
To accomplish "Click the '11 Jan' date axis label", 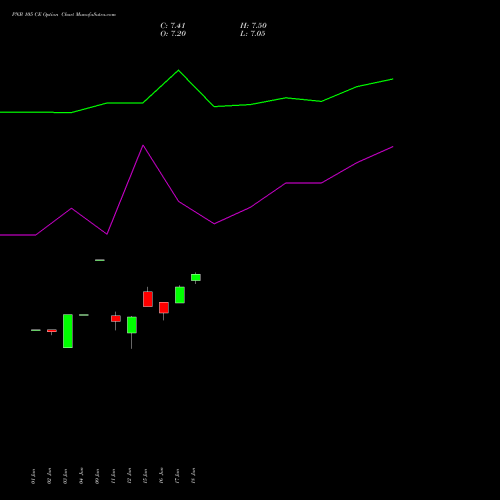I will (113, 476).
